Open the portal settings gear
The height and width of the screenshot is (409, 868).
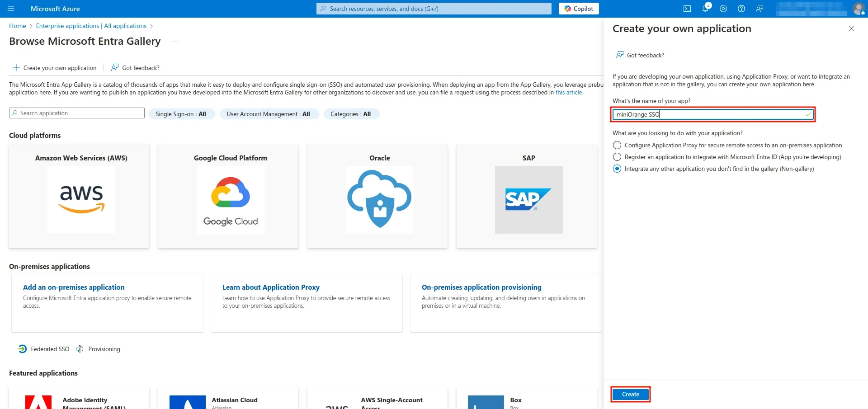click(x=723, y=9)
